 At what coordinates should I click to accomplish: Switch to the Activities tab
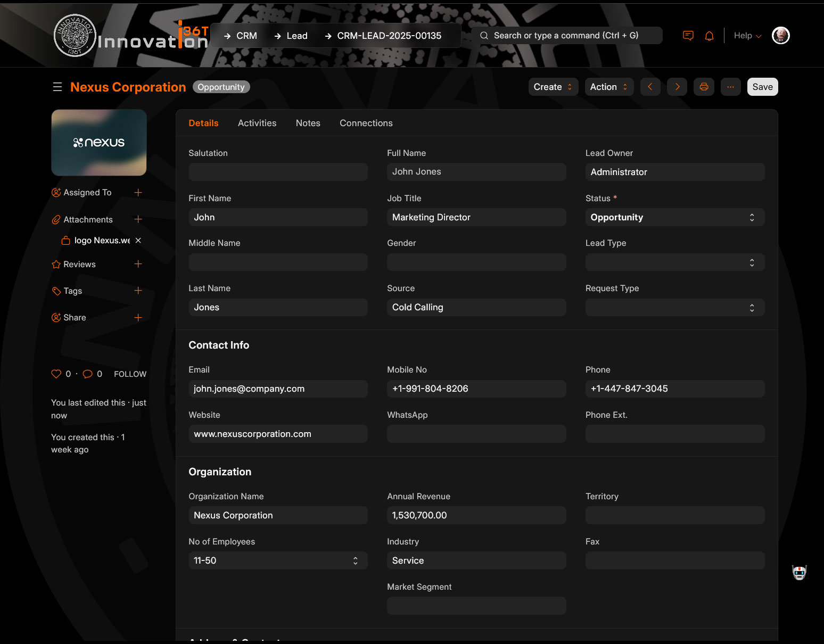(257, 123)
